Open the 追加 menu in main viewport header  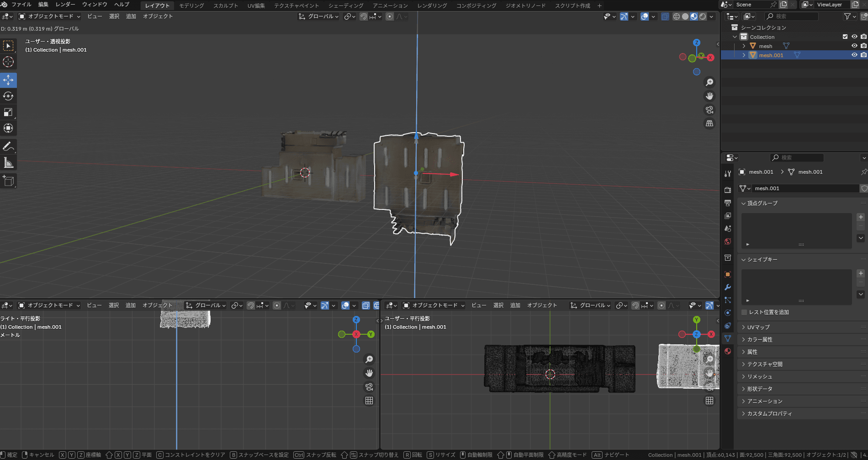tap(131, 16)
